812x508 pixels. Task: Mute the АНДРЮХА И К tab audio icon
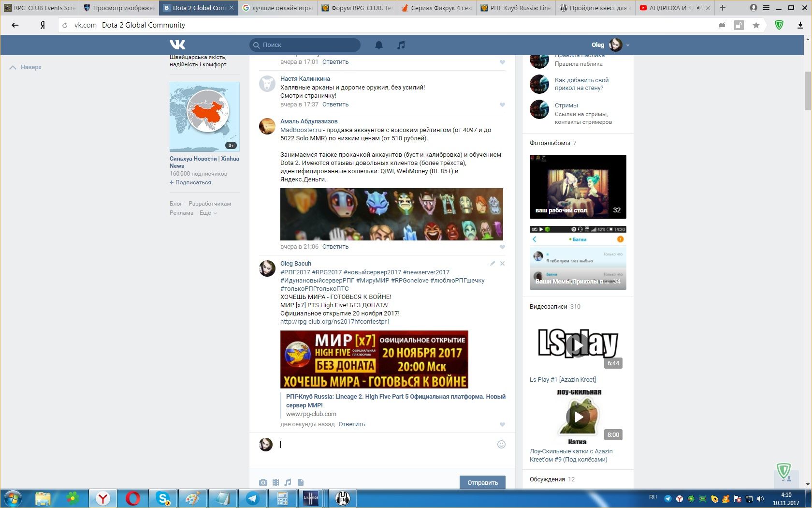pos(699,8)
